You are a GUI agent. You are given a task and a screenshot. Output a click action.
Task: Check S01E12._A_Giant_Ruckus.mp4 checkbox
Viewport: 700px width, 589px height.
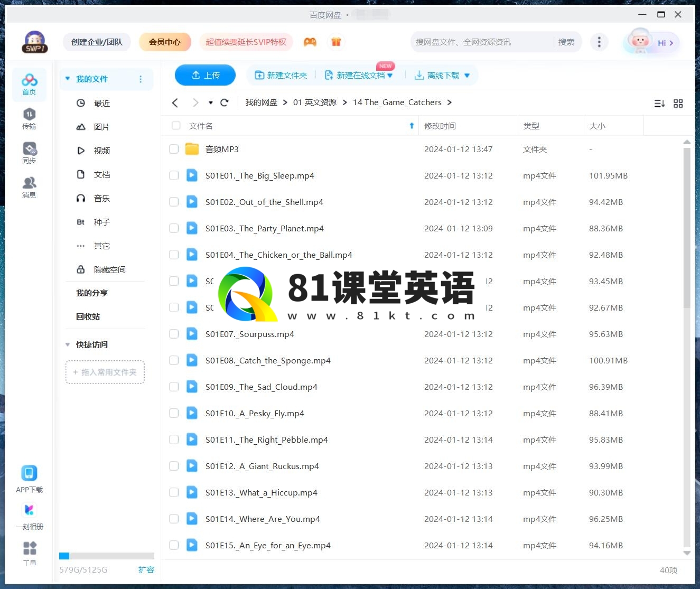174,466
